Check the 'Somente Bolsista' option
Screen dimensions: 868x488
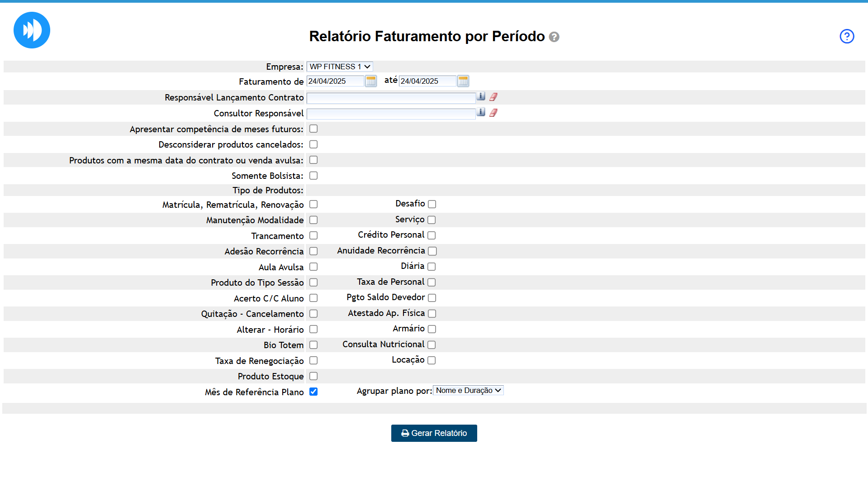[313, 176]
